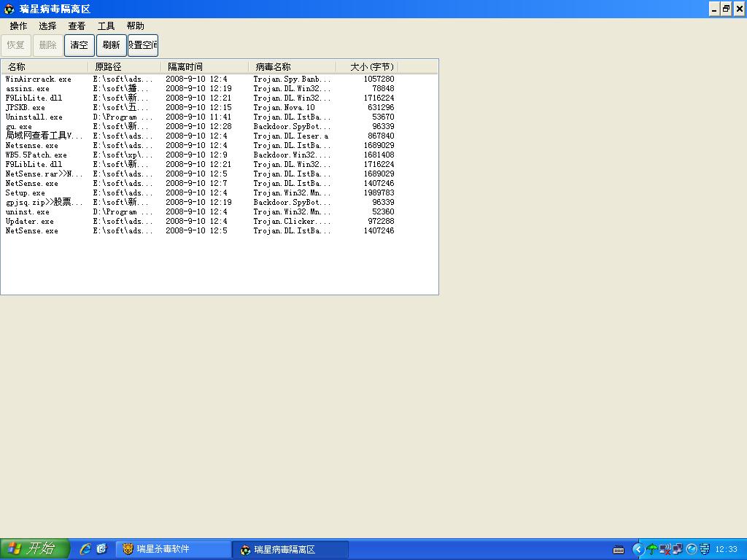Open the 查看 menu
Image resolution: width=747 pixels, height=560 pixels.
[x=77, y=26]
